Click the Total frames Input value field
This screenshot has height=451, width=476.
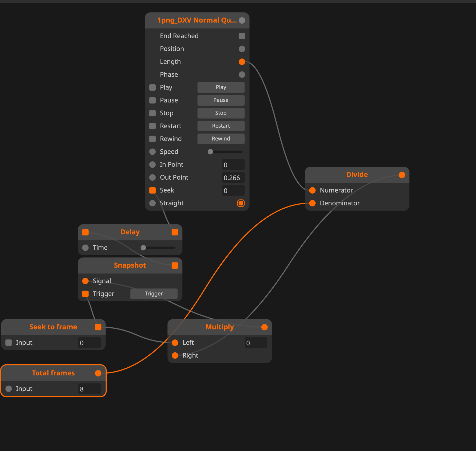(x=89, y=389)
